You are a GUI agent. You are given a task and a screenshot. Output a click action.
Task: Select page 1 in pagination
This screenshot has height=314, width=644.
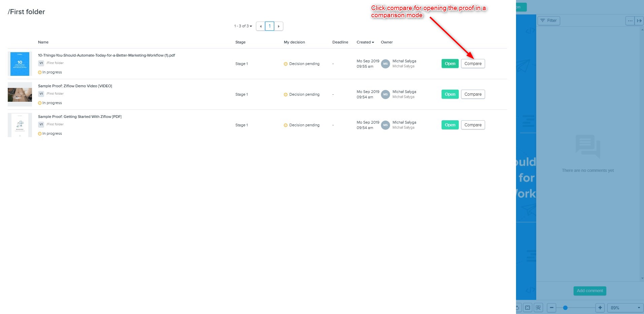(269, 26)
